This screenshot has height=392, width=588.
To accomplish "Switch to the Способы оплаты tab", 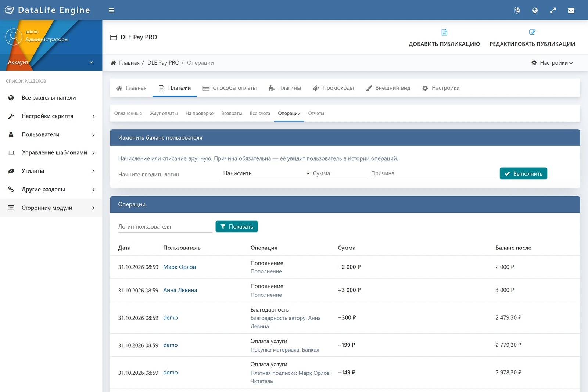I will coord(230,88).
